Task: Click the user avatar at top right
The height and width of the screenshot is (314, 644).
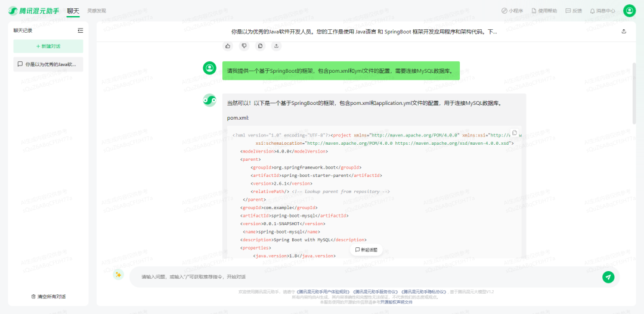Action: coord(629,11)
